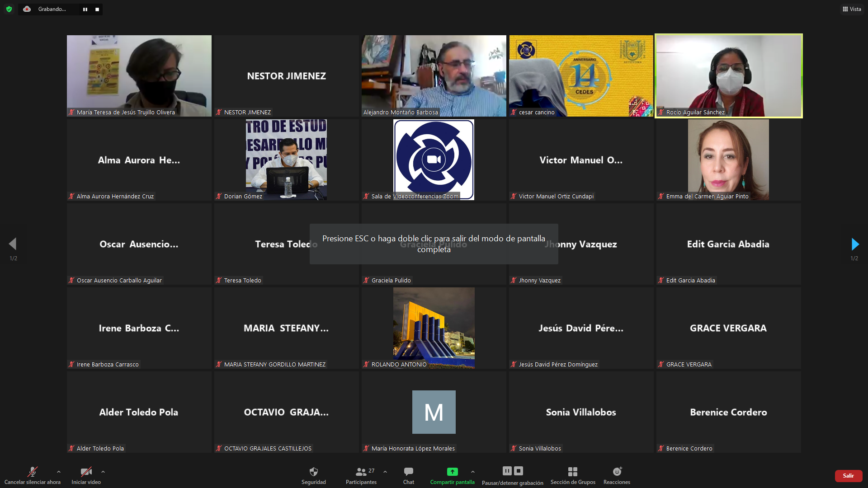Click the muted mic icon of Irene Barboza Carrasco

click(x=71, y=364)
